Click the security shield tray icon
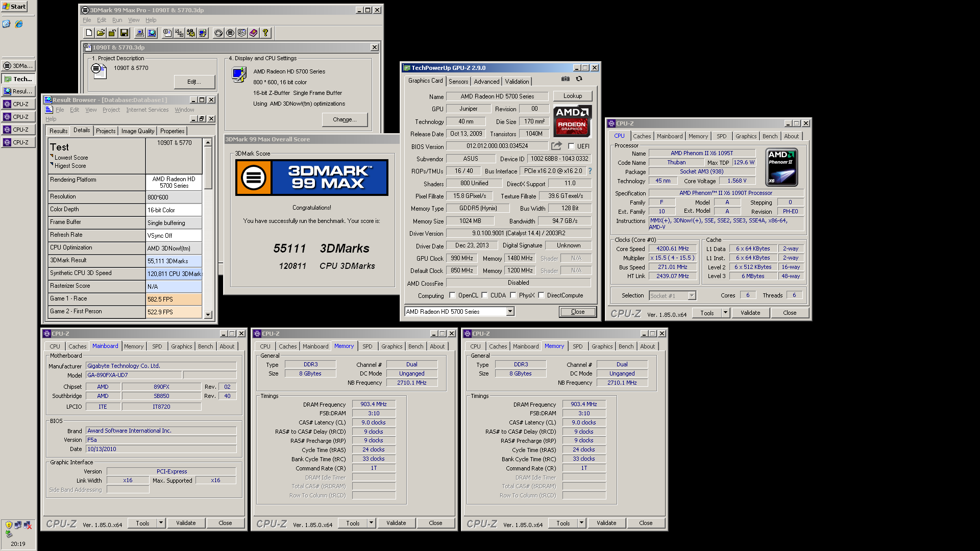Image resolution: width=980 pixels, height=551 pixels. 9,524
